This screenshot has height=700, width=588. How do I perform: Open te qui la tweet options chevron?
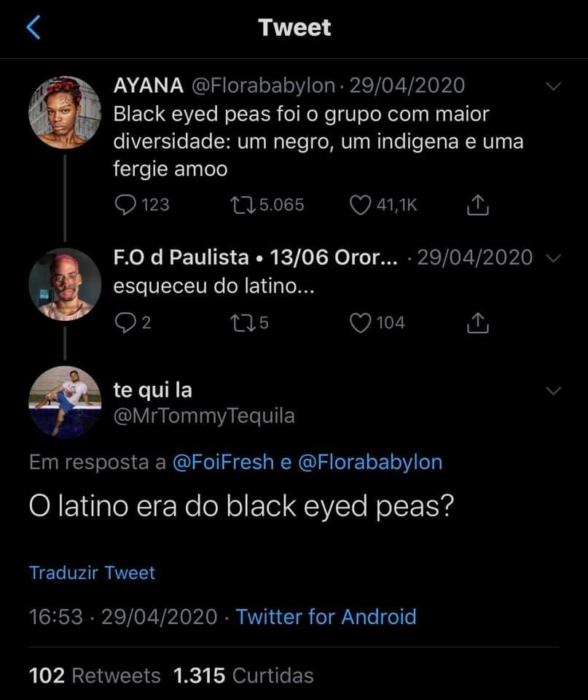pyautogui.click(x=554, y=392)
